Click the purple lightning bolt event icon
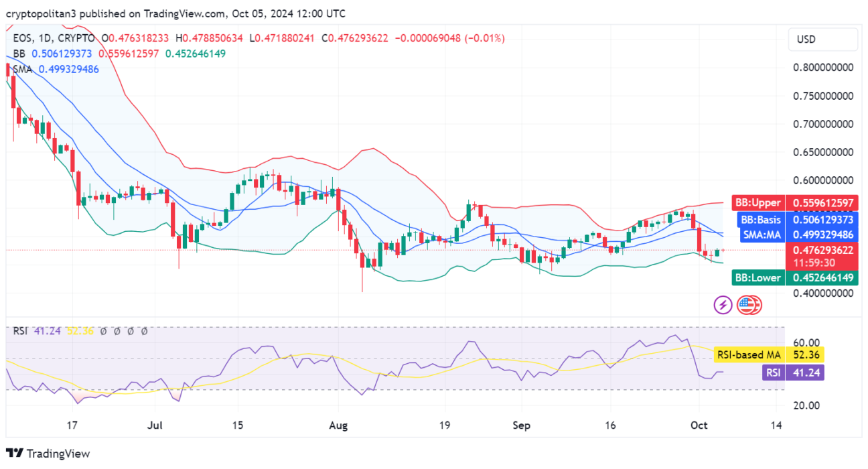Viewport: 868px width, 469px height. point(723,306)
